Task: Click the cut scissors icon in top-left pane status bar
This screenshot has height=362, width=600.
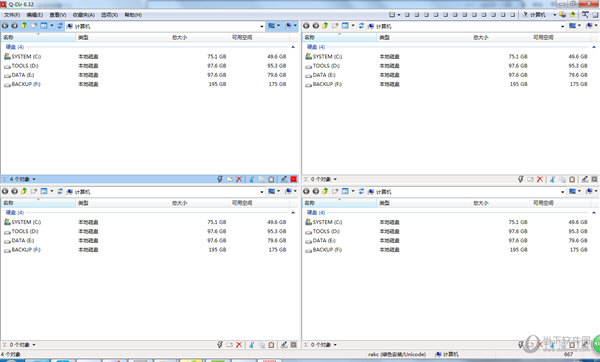Action: (252, 179)
